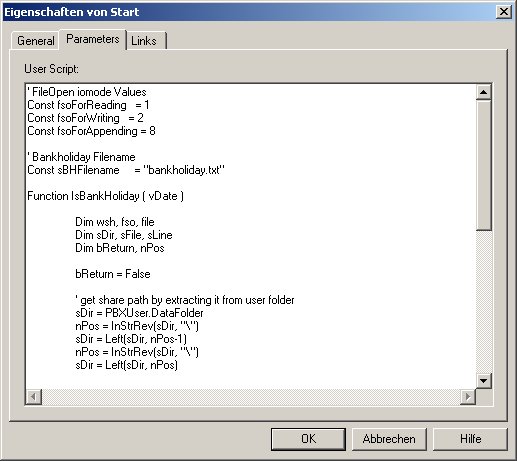Click the OK button
This screenshot has width=517, height=461.
coord(308,439)
